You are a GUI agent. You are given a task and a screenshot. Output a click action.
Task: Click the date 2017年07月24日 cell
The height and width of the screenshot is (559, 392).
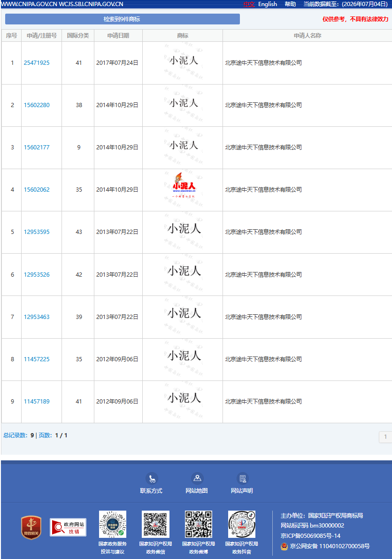[117, 63]
